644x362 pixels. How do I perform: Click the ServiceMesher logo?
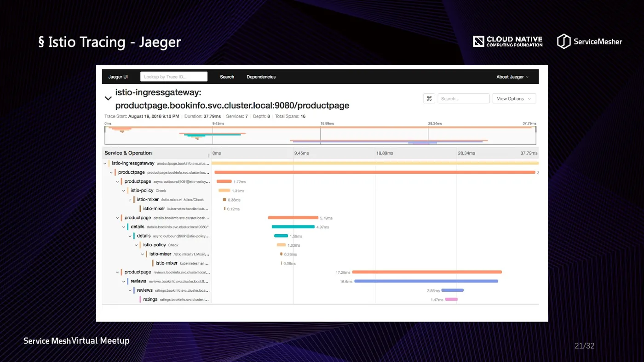click(x=589, y=41)
